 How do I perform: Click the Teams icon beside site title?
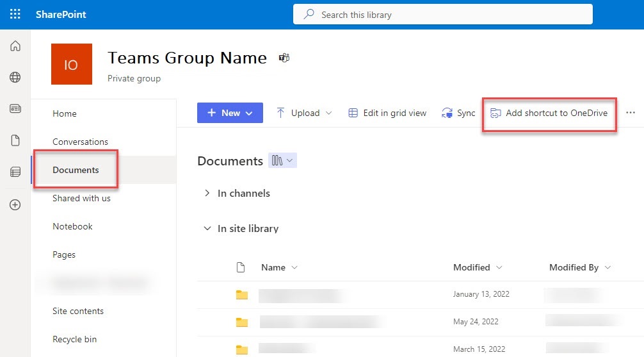284,58
